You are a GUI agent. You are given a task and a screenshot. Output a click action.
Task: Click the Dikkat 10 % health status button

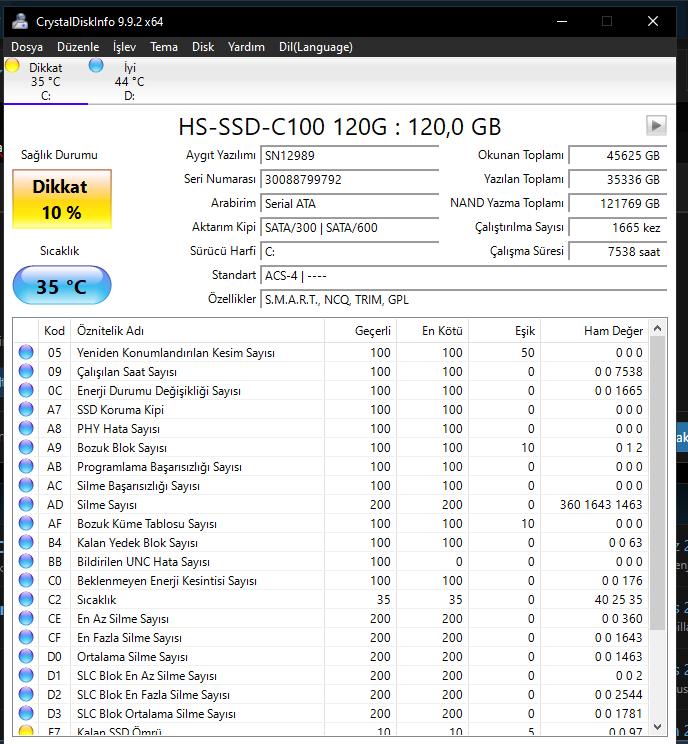[62, 199]
